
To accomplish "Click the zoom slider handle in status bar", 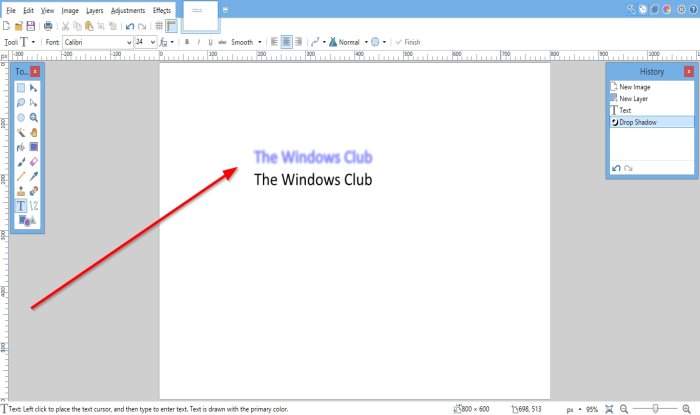I will tap(655, 408).
